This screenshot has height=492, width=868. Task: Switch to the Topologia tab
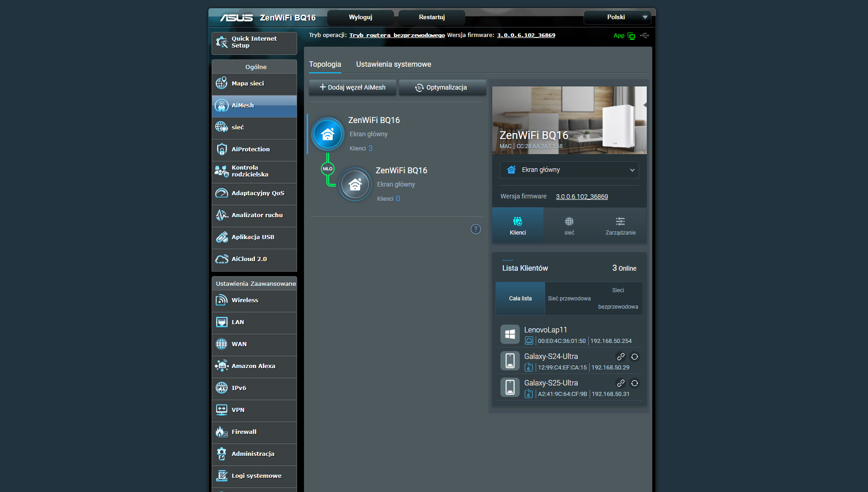pos(325,64)
